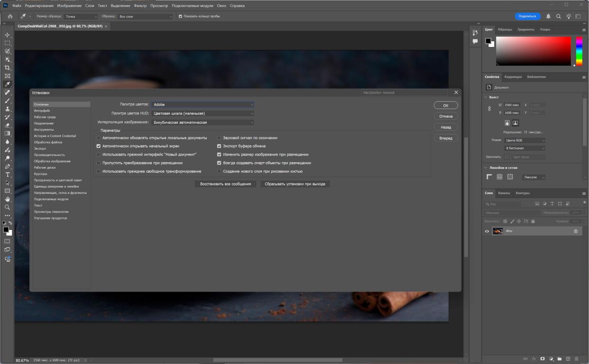Open the "Палитра цветов" Adobe dropdown
This screenshot has height=364, width=589.
(203, 105)
